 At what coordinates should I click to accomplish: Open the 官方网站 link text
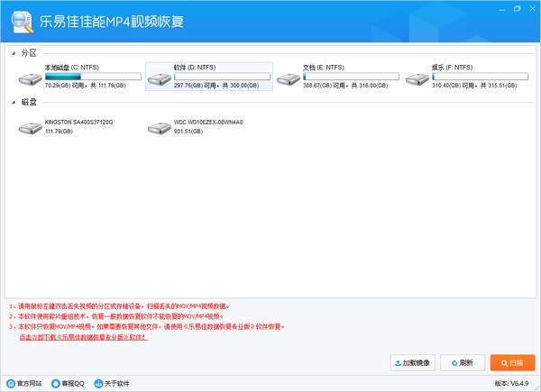[30, 383]
